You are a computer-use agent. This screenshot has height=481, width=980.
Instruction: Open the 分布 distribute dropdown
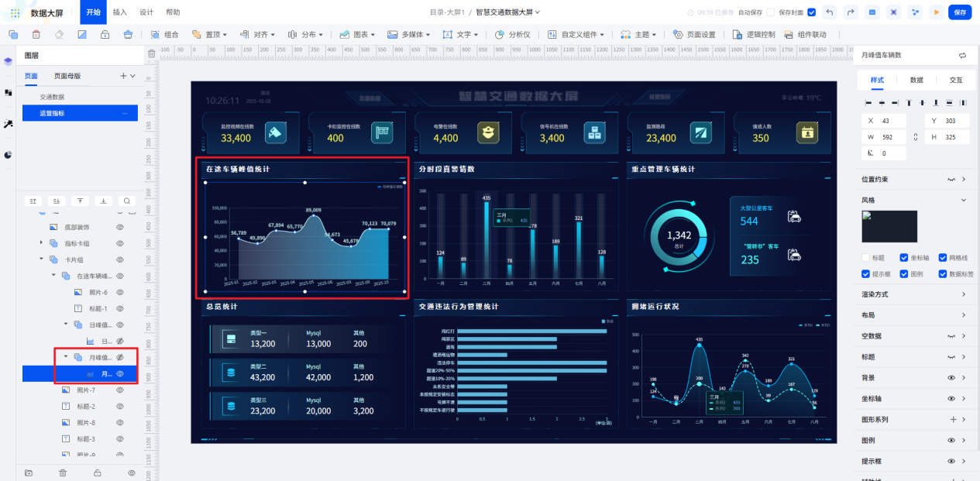pyautogui.click(x=305, y=34)
